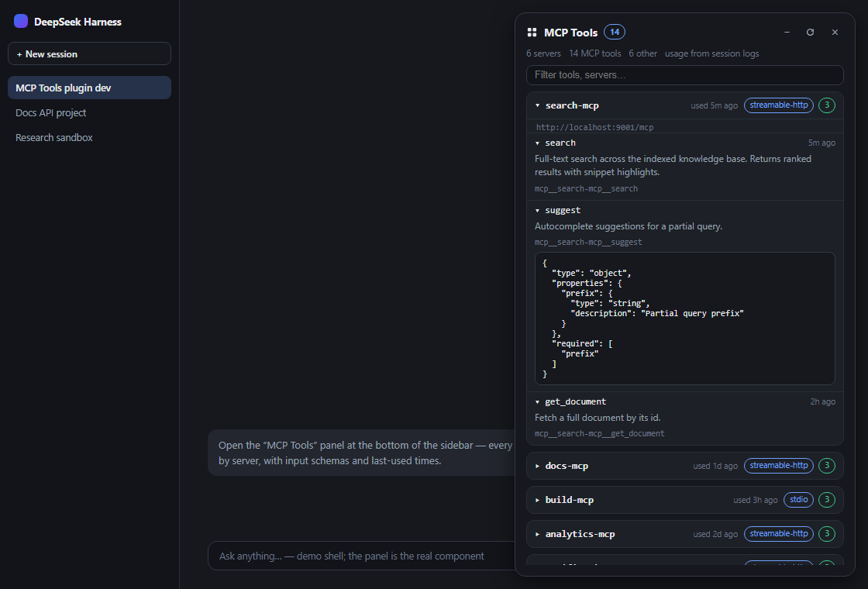Click 'Fetch a full document by its id.'
The image size is (868, 589).
[598, 418]
